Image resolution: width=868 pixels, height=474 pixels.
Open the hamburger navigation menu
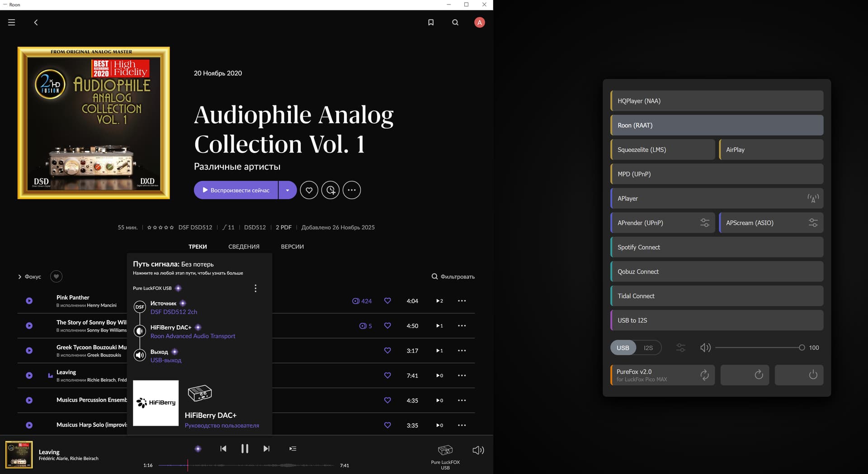point(12,22)
